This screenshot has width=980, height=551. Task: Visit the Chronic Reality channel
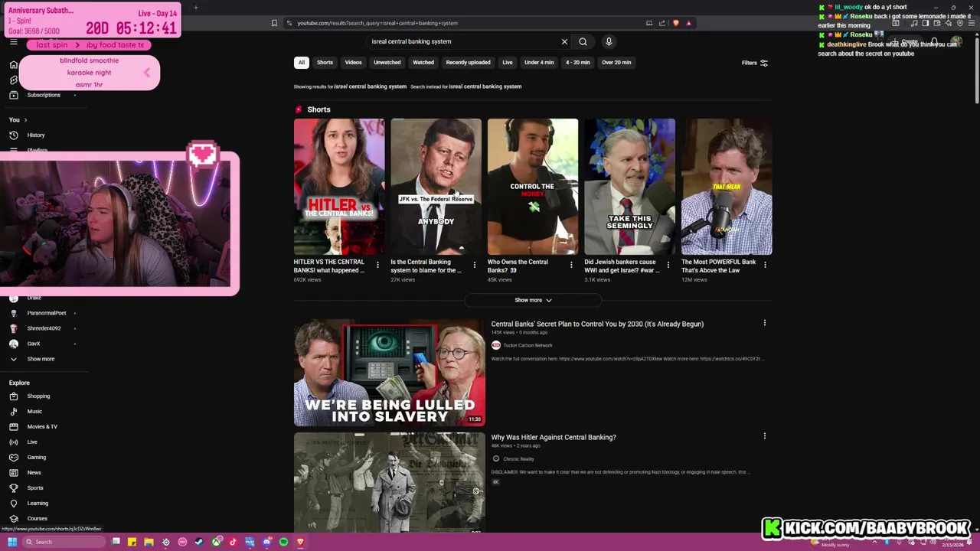518,458
